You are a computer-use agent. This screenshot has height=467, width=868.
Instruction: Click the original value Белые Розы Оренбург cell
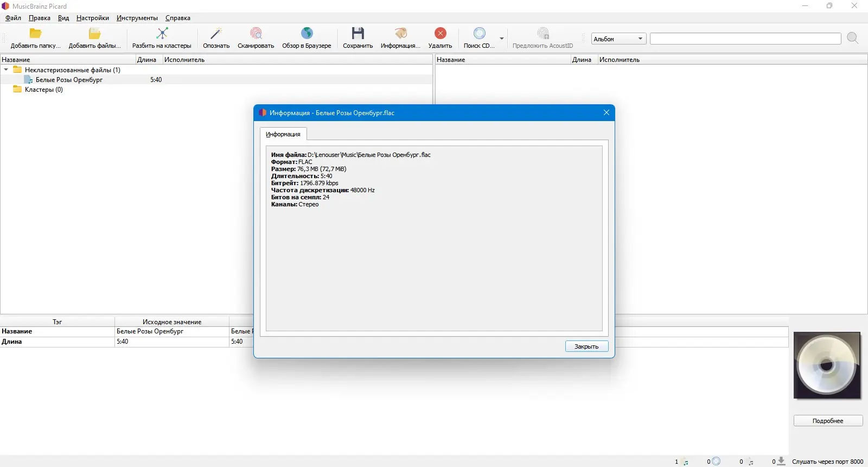[172, 331]
